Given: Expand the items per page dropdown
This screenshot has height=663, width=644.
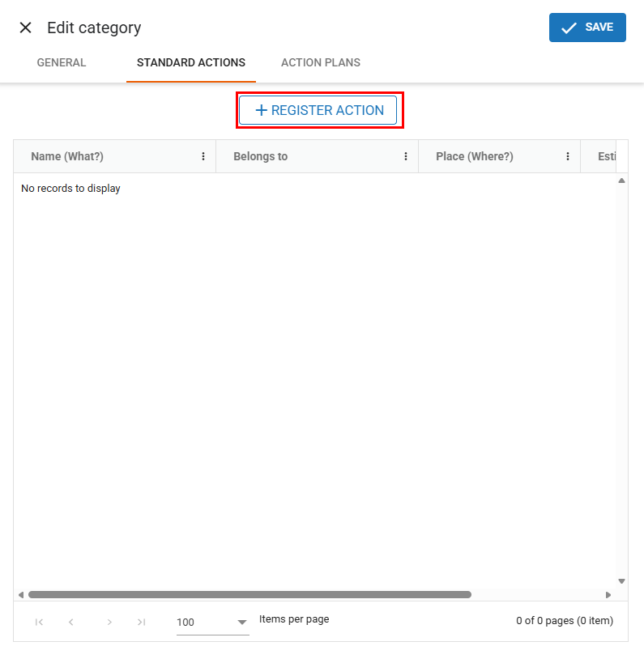Looking at the screenshot, I should tap(241, 623).
